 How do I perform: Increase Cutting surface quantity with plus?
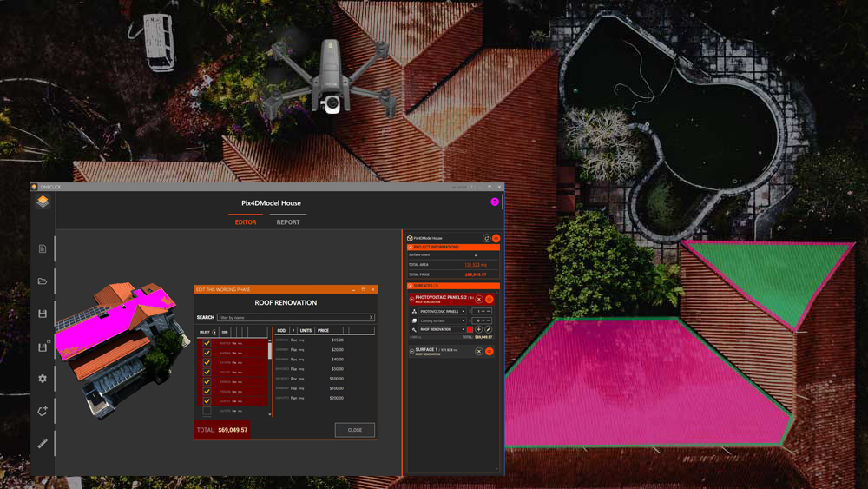pyautogui.click(x=483, y=320)
